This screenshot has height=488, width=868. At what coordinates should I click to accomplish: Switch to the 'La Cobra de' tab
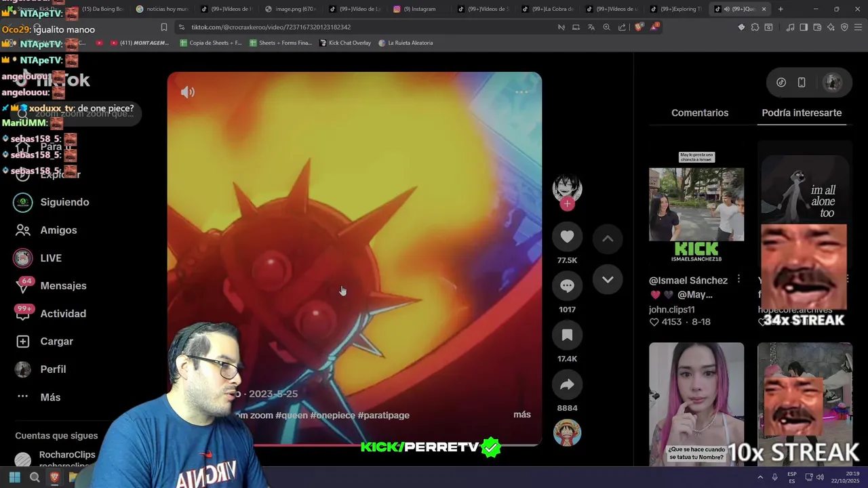[548, 9]
